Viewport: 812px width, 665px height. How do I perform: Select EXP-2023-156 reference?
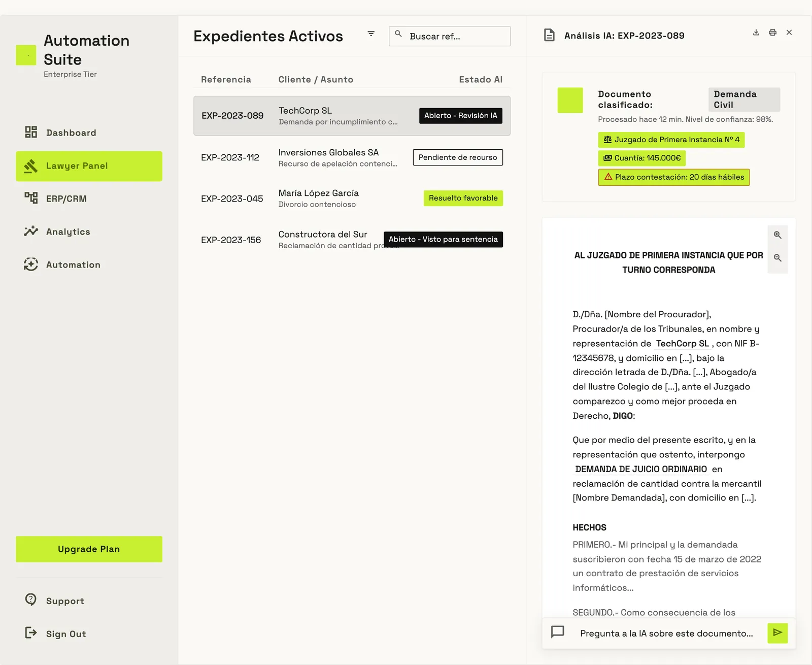[231, 240]
